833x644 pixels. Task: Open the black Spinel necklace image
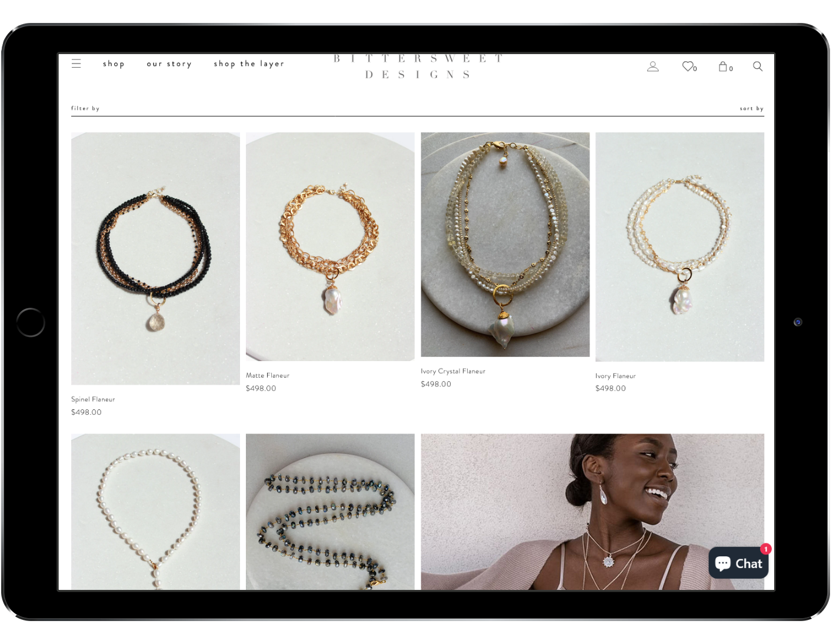click(x=155, y=258)
